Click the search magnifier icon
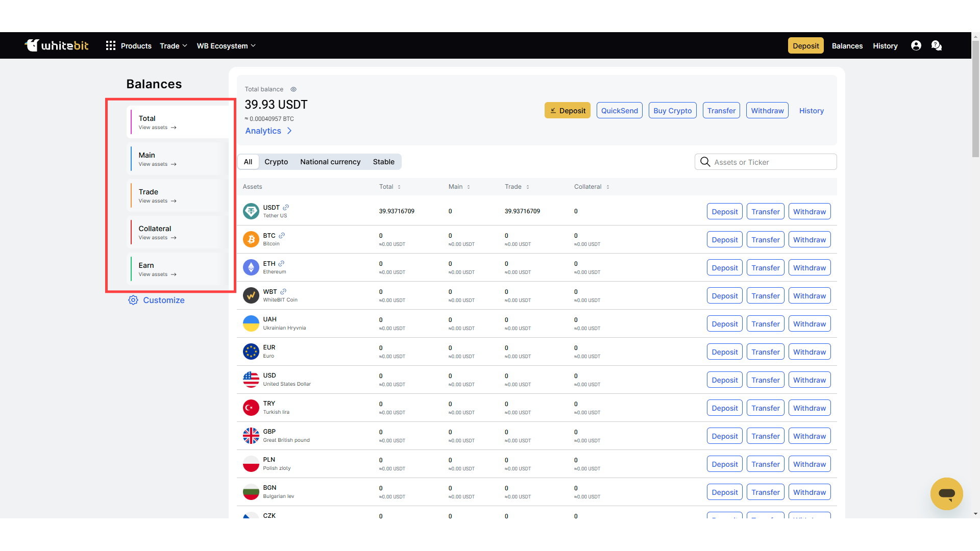 [x=705, y=162]
